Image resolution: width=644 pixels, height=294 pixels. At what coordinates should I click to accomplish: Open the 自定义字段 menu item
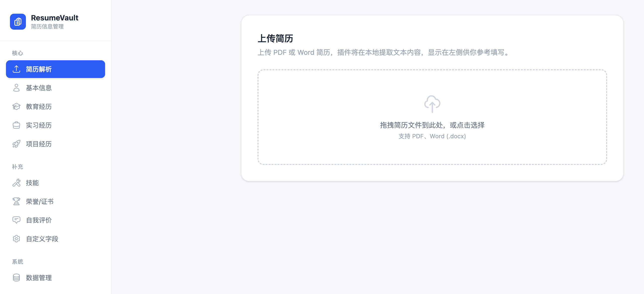coord(42,239)
